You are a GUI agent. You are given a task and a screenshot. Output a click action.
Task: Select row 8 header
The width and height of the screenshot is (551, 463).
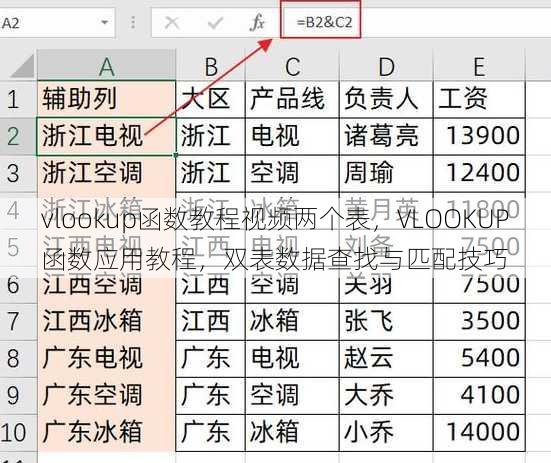18,359
